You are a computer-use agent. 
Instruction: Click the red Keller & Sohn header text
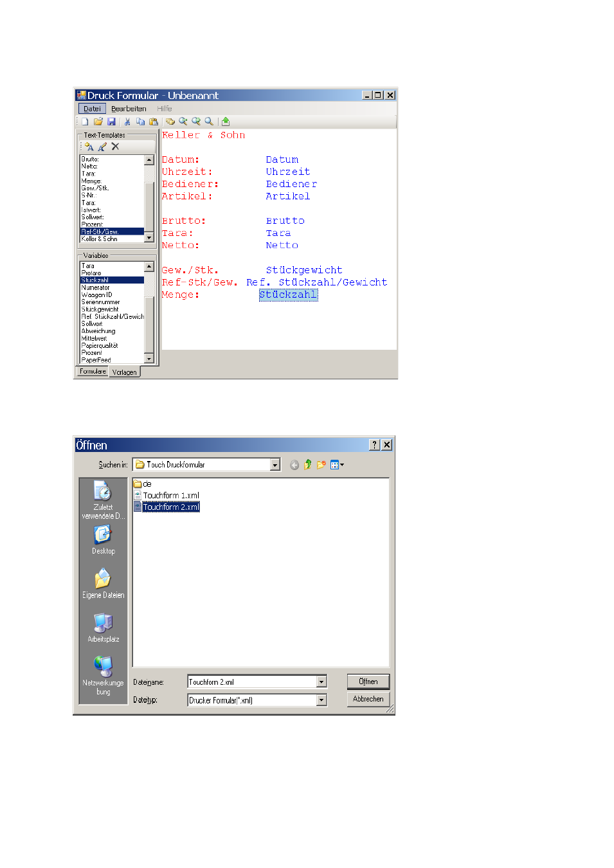[x=203, y=135]
